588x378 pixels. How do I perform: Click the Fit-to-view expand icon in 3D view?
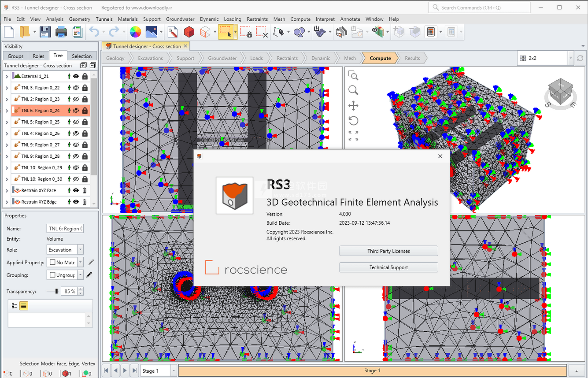pos(353,136)
